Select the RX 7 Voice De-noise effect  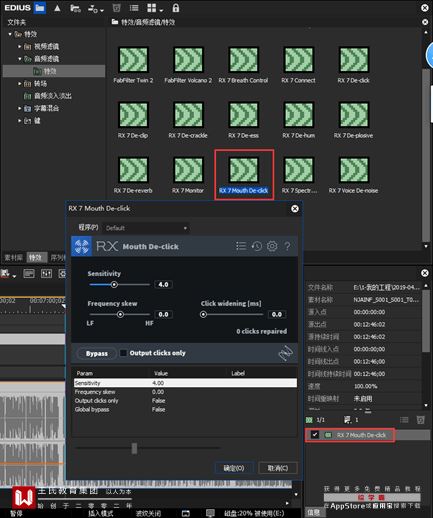click(x=353, y=175)
